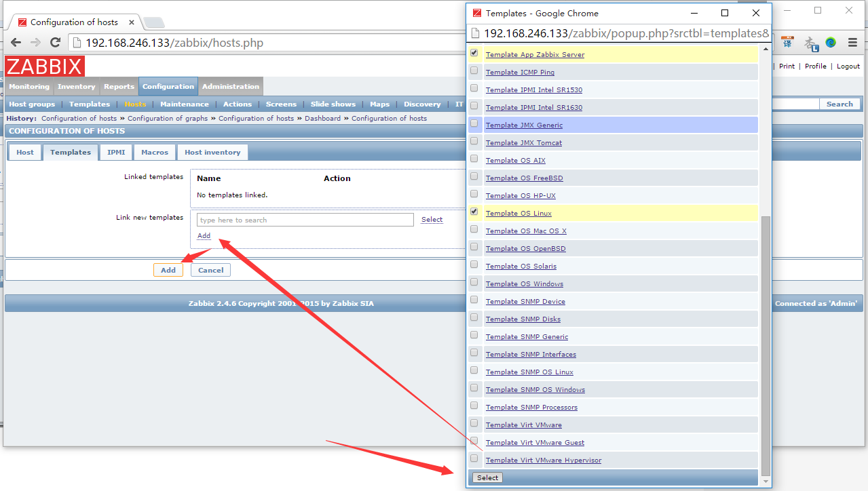Open Maintenance submenu
This screenshot has height=491, width=868.
click(x=185, y=104)
